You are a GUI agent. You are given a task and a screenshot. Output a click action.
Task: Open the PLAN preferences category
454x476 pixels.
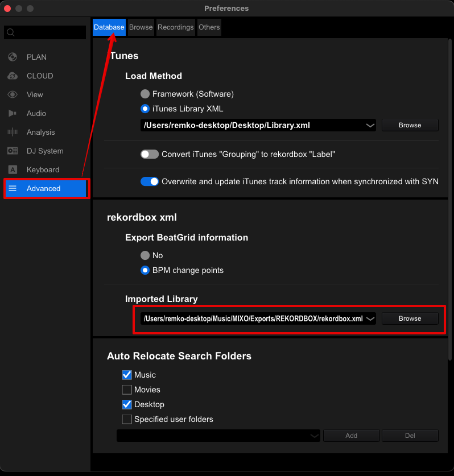pyautogui.click(x=36, y=57)
